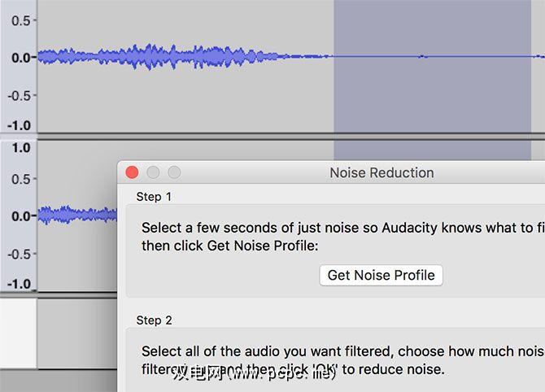Click the Step 1 label
This screenshot has height=392, width=545.
155,197
